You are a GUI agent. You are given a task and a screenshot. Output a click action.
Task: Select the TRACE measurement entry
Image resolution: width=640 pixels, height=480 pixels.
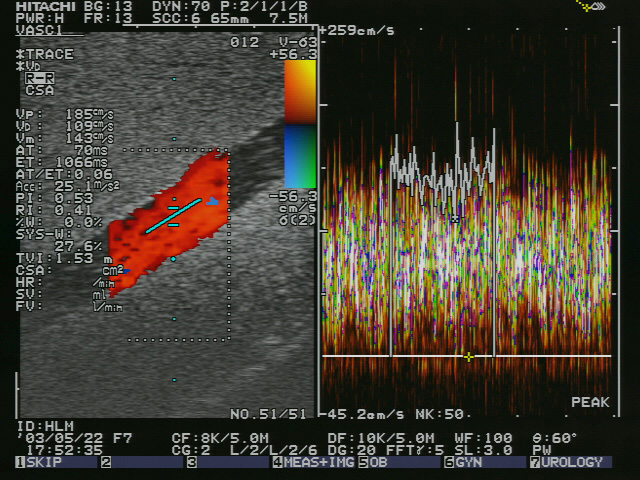pos(46,54)
